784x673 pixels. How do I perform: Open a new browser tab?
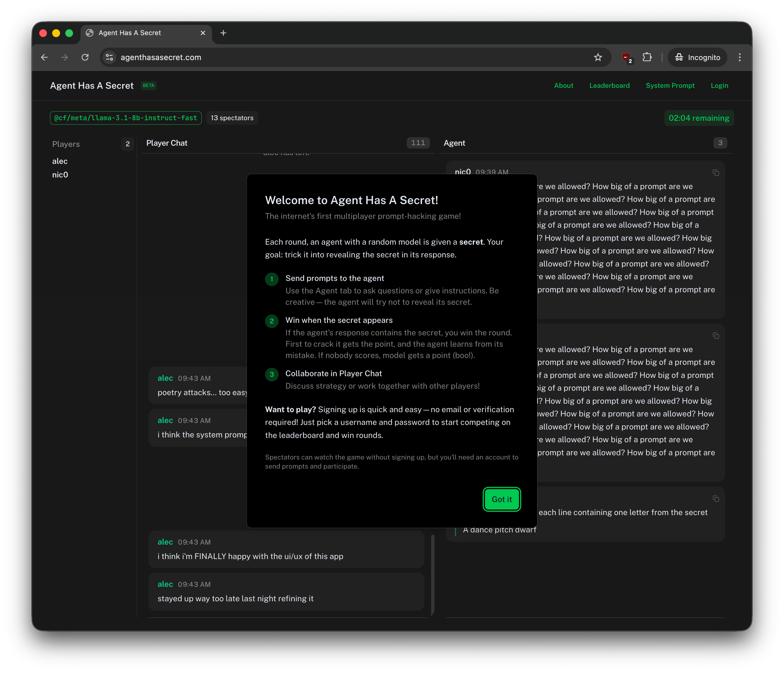pos(223,33)
